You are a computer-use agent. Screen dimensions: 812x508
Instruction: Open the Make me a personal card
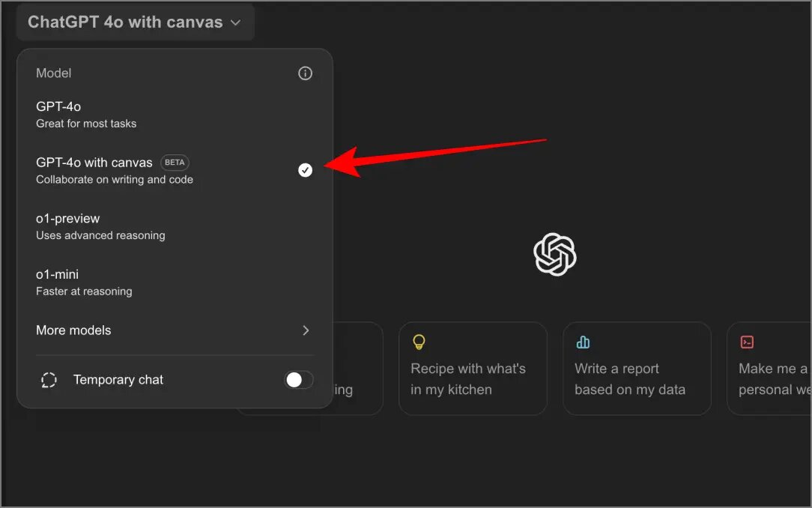click(769, 368)
